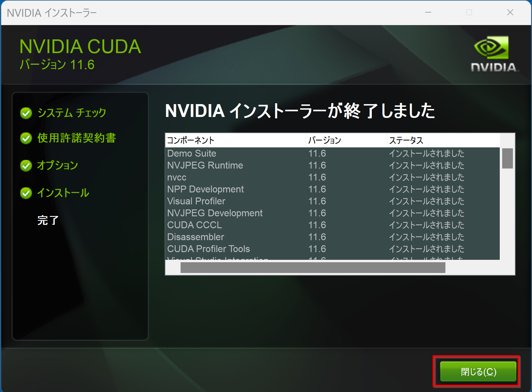
Task: Click the ステータス column header
Action: click(443, 140)
